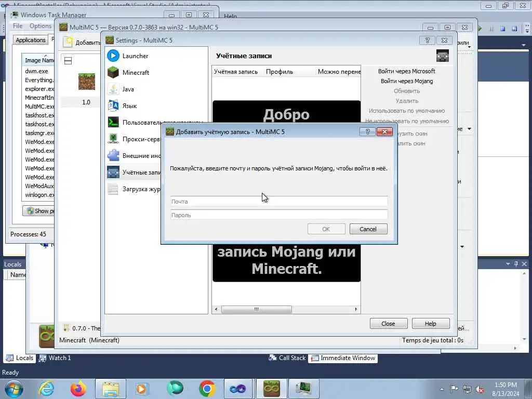Image resolution: width=532 pixels, height=399 pixels.
Task: Click the Почта email input field
Action: [278, 201]
